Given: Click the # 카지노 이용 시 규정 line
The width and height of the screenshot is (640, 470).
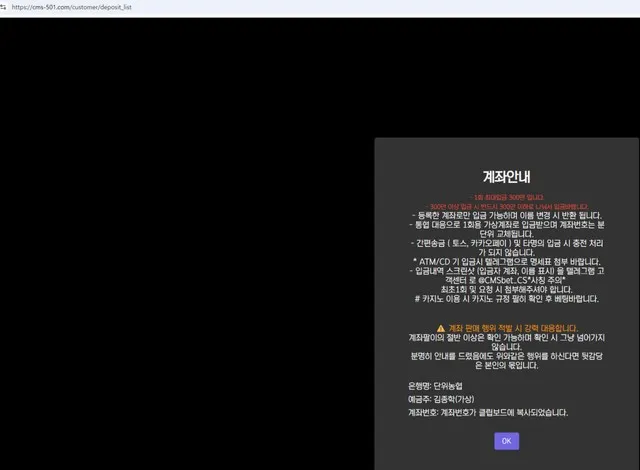Looking at the screenshot, I should (507, 299).
